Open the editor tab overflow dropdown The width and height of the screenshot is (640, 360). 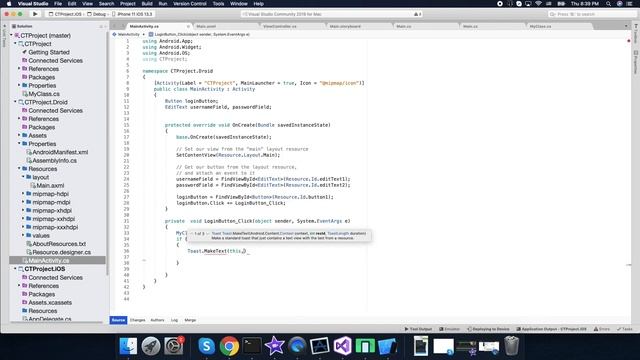coord(626,26)
